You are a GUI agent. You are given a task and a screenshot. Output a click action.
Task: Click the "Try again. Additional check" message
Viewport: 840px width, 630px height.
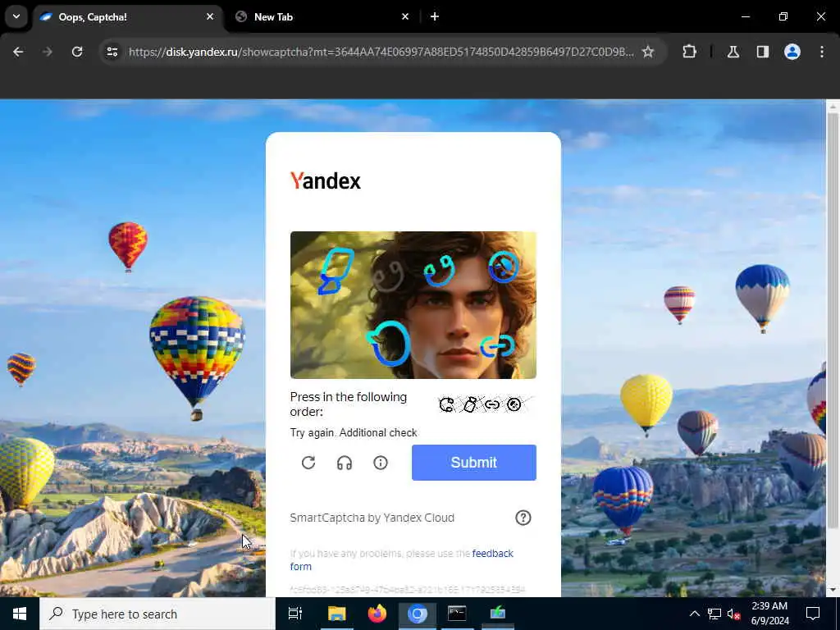[354, 432]
